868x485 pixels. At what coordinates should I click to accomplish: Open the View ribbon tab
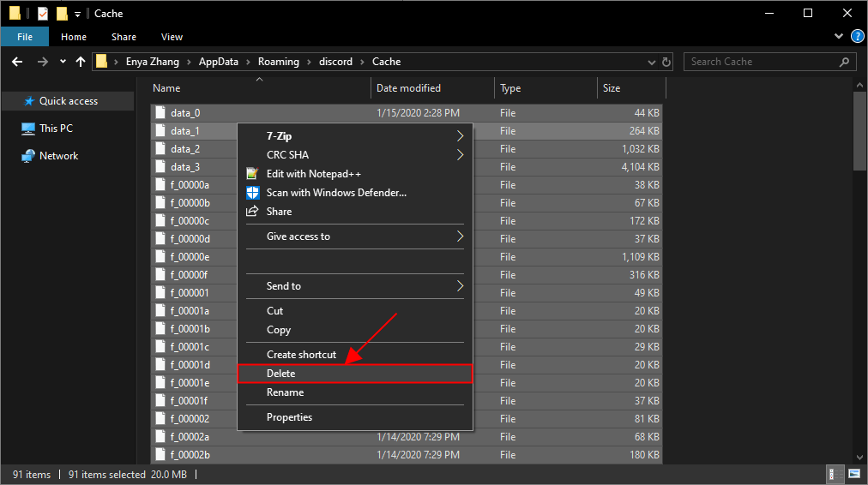pyautogui.click(x=172, y=37)
